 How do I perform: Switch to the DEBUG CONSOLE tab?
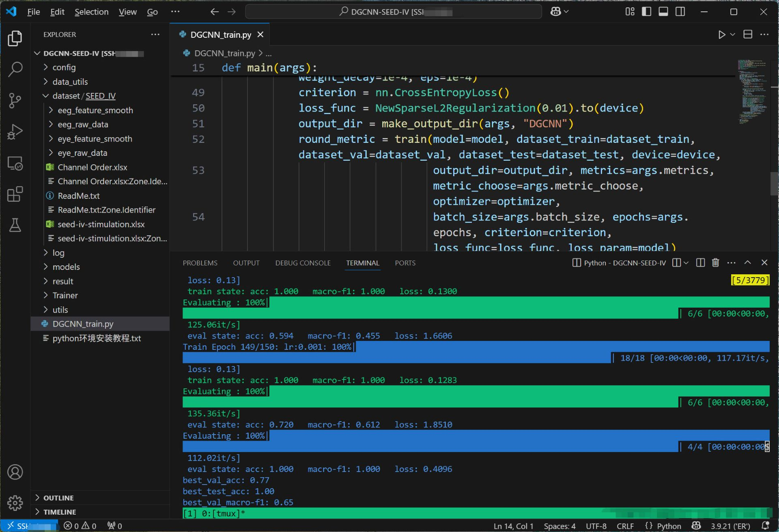click(x=303, y=263)
